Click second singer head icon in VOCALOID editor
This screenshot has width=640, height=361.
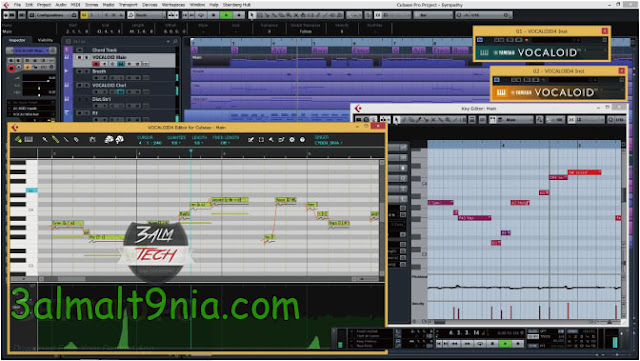click(120, 140)
